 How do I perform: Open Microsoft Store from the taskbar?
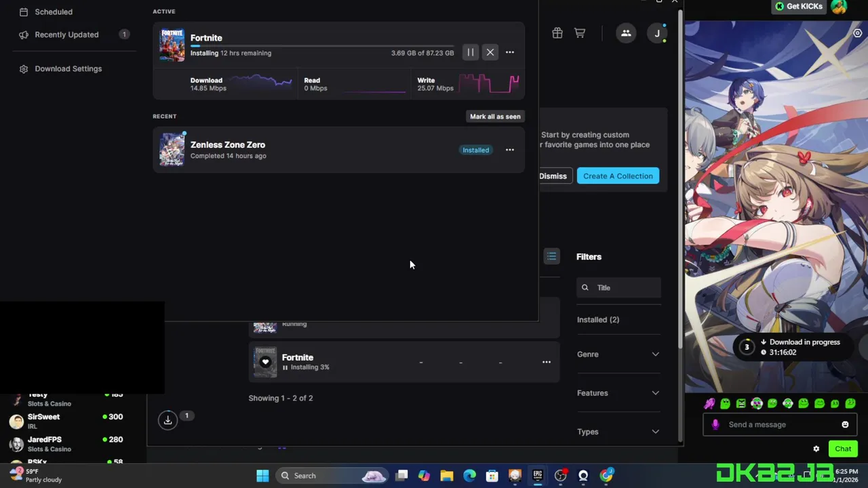492,475
